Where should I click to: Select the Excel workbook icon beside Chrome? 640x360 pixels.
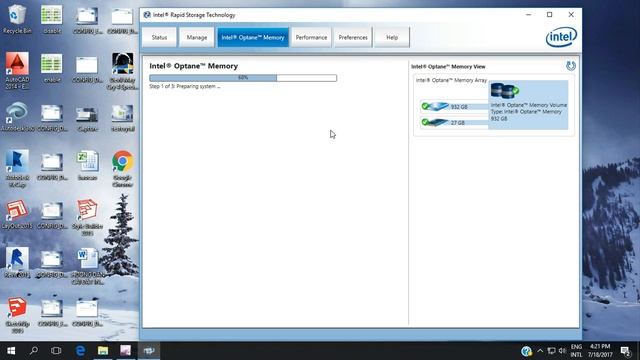point(87,166)
